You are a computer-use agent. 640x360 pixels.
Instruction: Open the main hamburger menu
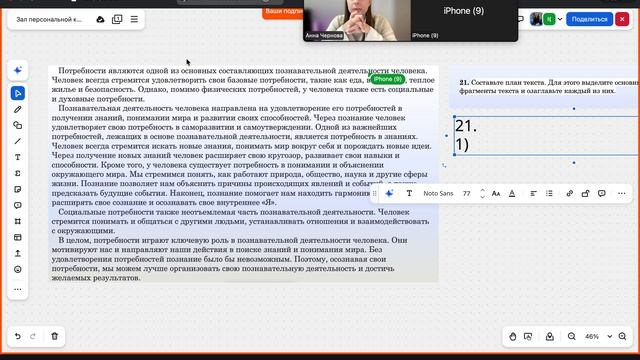[x=134, y=19]
